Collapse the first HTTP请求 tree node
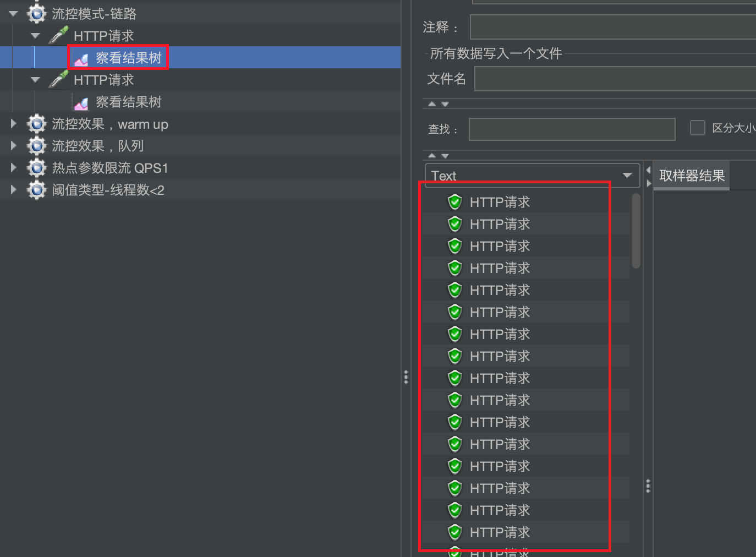The width and height of the screenshot is (756, 557). (35, 36)
